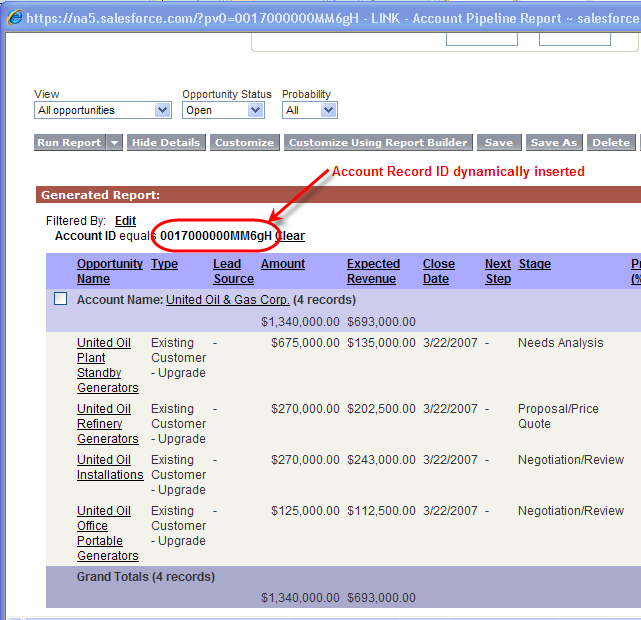The width and height of the screenshot is (641, 620).
Task: Open the Opportunity Status dropdown
Action: point(223,110)
